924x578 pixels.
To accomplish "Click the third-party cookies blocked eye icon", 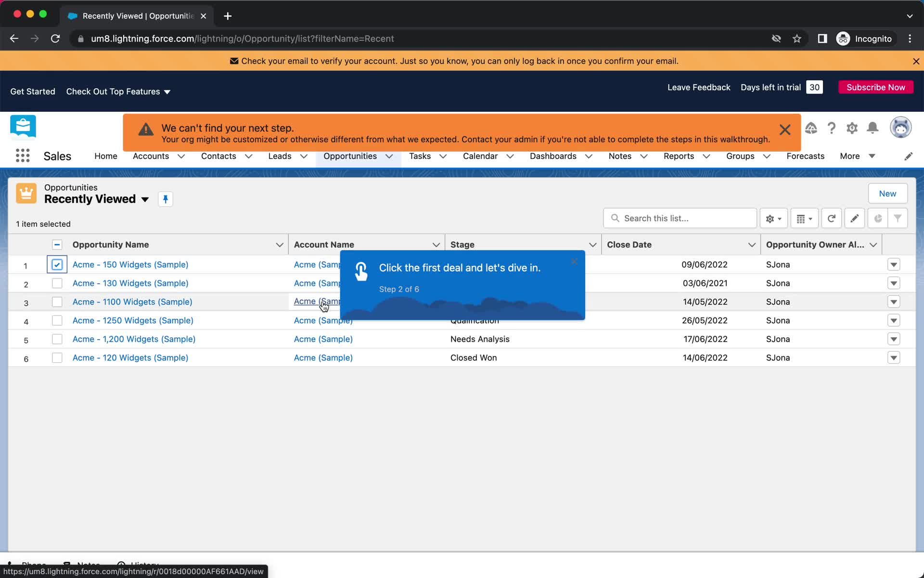I will [776, 39].
